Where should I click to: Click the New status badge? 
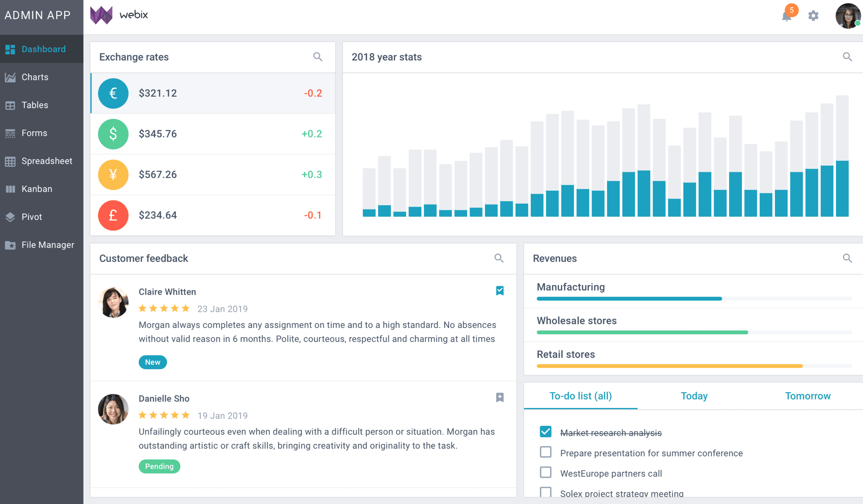point(153,362)
